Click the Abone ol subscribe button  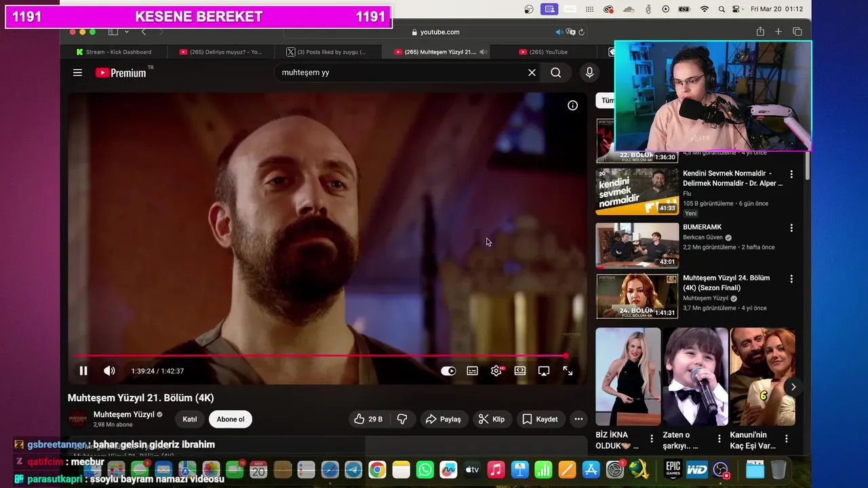(x=231, y=419)
